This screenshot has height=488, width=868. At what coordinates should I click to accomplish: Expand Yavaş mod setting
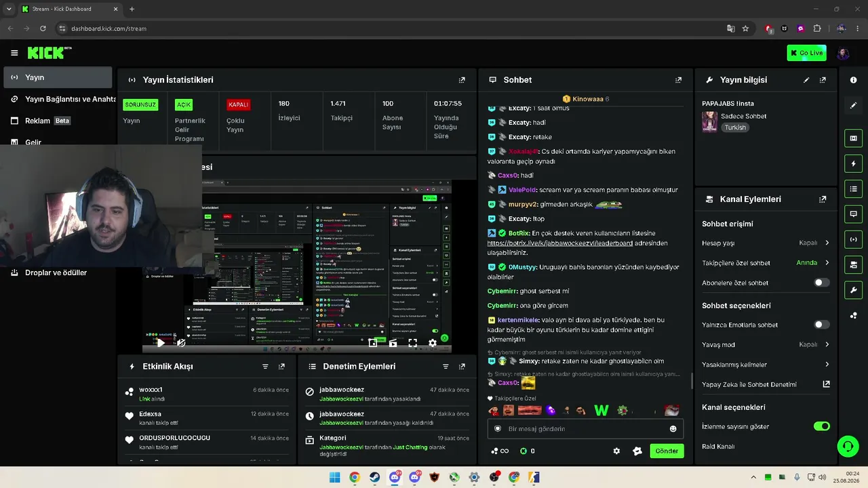766,344
